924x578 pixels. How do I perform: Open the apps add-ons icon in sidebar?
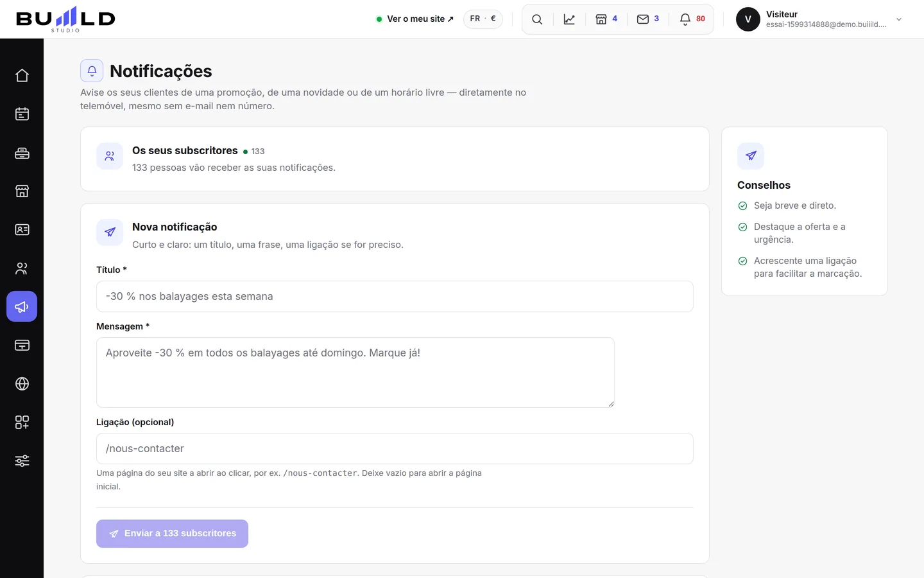[22, 423]
